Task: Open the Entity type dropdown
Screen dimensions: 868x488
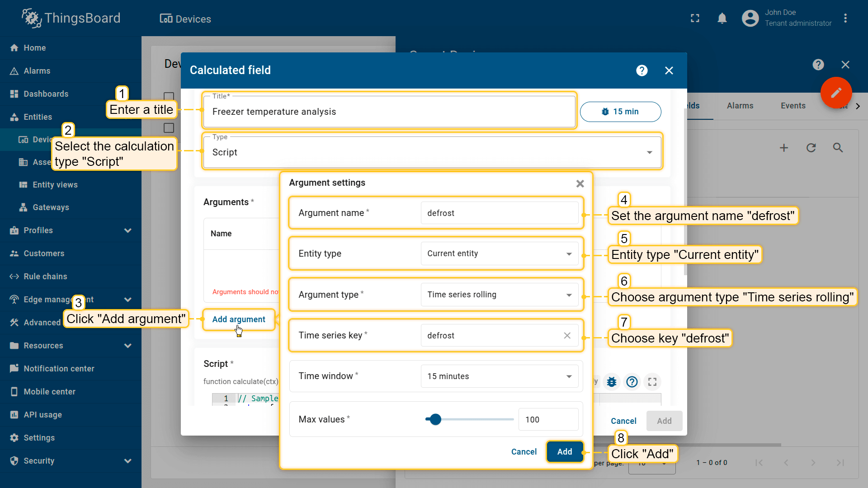Action: pos(499,253)
